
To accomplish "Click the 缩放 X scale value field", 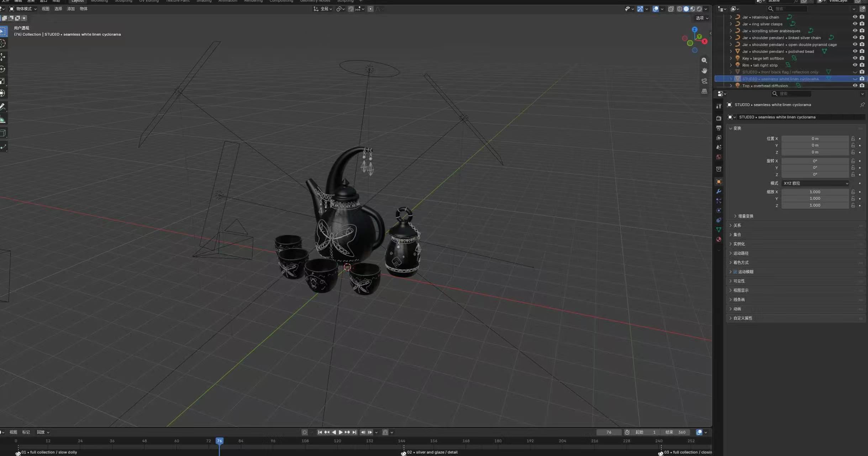I will click(815, 192).
